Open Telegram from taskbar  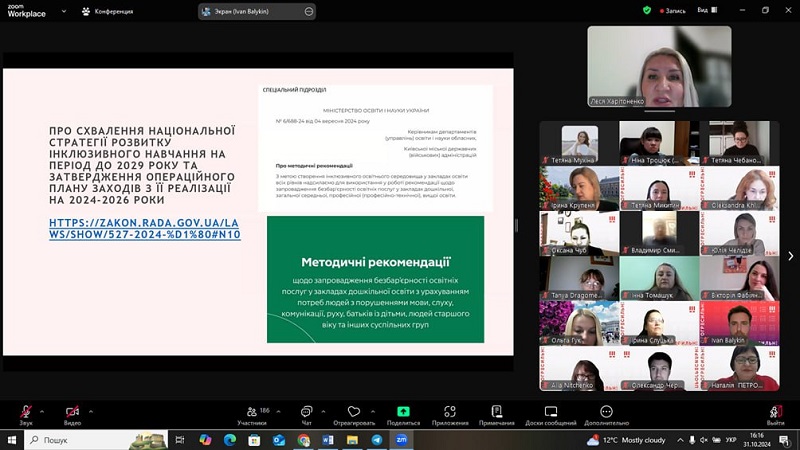click(x=377, y=440)
